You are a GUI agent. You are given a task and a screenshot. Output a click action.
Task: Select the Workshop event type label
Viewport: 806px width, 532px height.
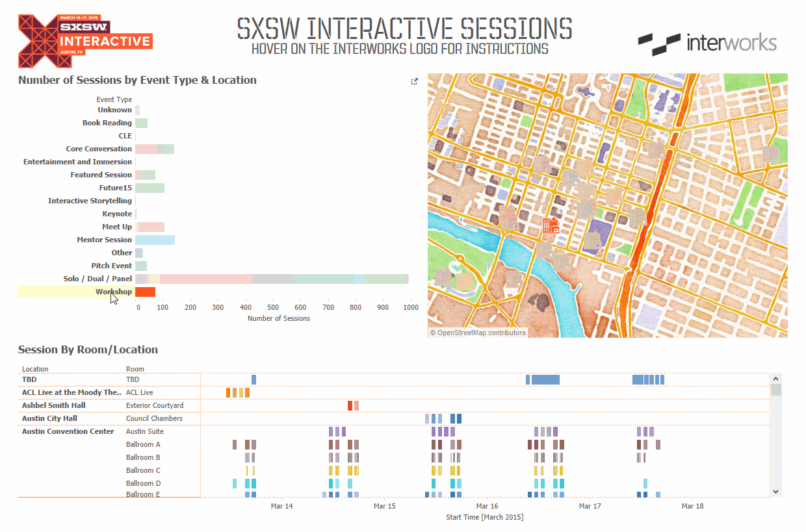point(114,292)
